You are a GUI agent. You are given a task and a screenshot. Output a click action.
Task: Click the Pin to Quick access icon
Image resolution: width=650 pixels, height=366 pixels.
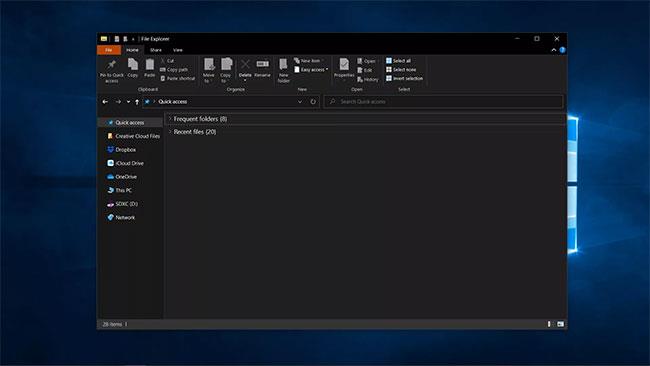point(112,64)
